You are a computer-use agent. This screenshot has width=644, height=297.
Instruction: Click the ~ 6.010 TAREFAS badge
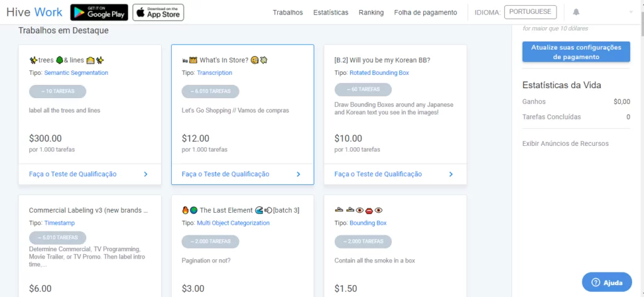pyautogui.click(x=210, y=91)
